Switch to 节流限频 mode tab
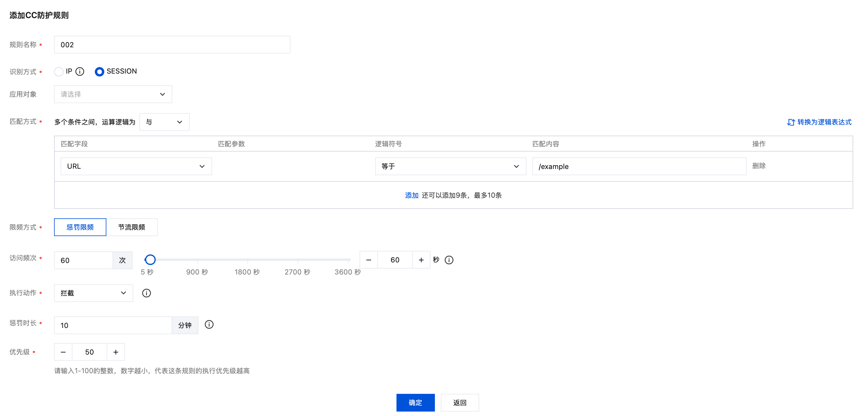 pyautogui.click(x=131, y=227)
